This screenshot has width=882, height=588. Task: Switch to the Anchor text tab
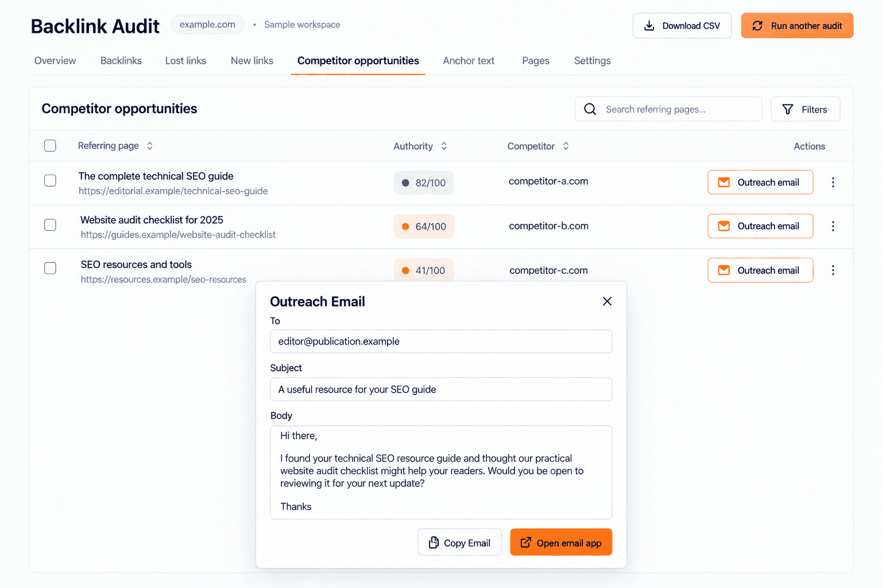[469, 61]
